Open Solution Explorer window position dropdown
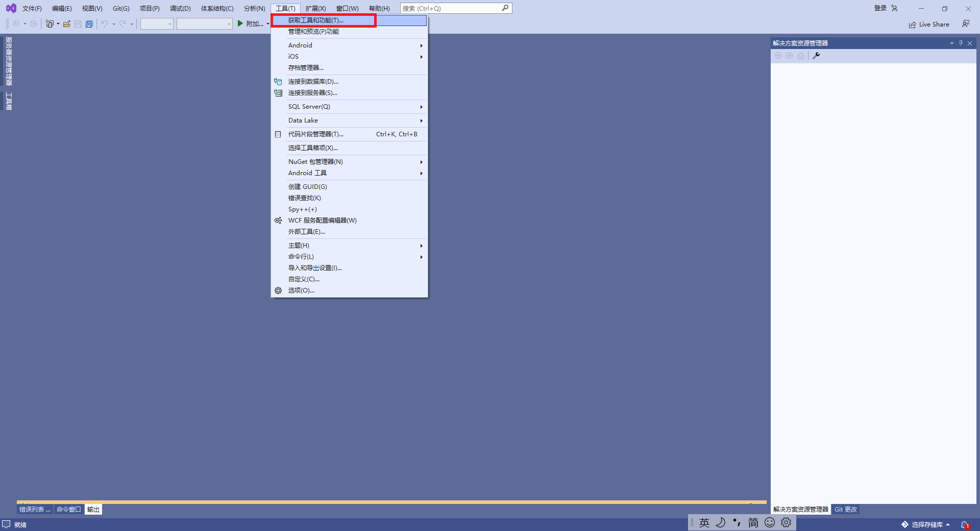Screen dimensions: 980x531 click(951, 43)
